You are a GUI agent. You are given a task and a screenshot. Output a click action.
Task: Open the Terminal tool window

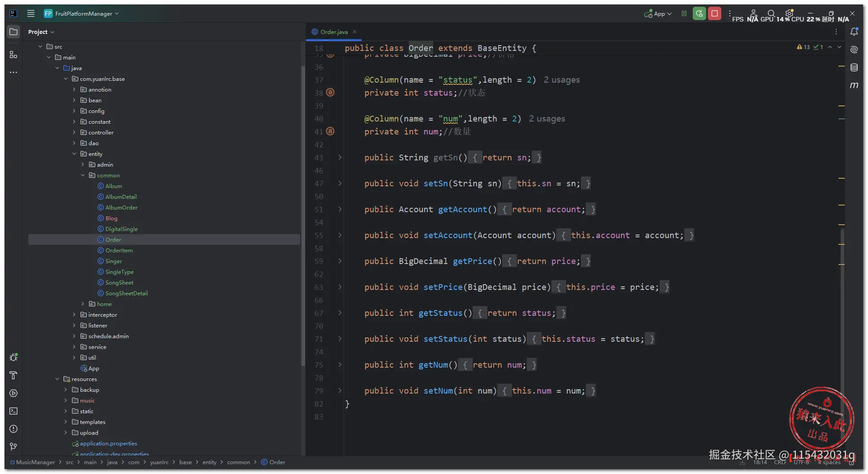(x=13, y=411)
